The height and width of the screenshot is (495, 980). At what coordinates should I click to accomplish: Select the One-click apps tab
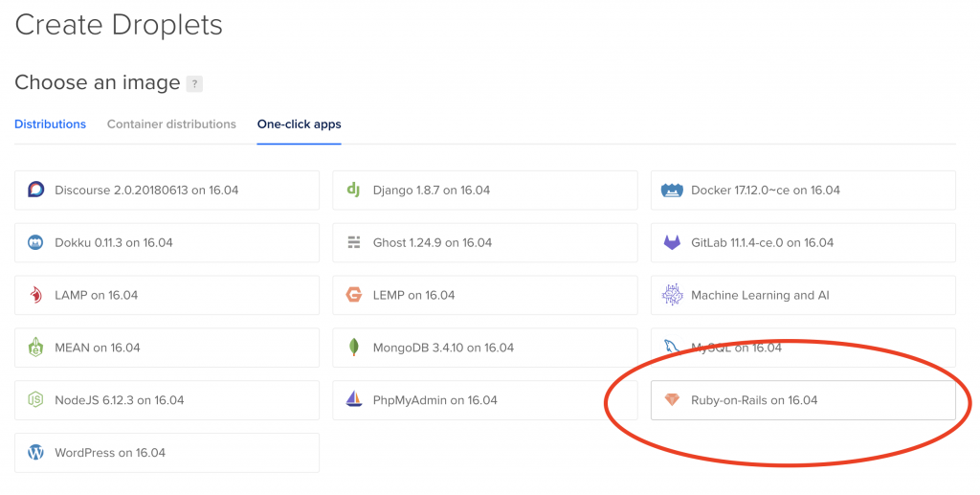point(299,124)
